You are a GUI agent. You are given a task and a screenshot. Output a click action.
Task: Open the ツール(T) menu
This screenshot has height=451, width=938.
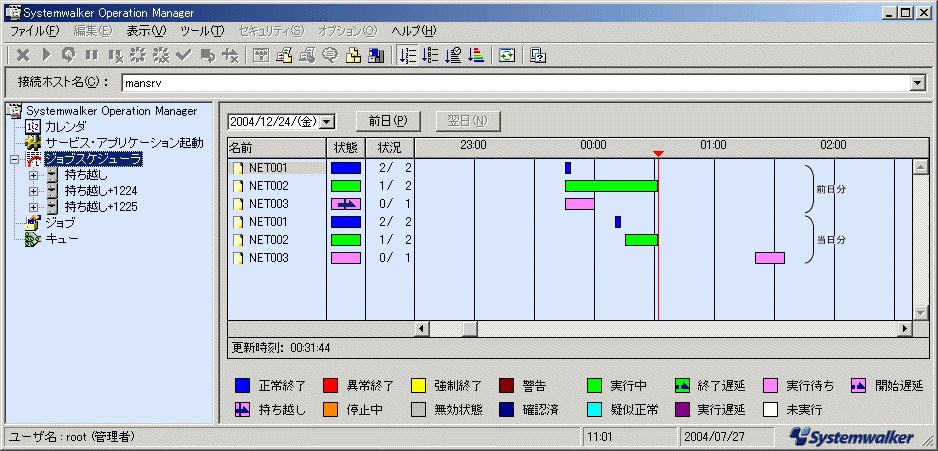click(202, 31)
